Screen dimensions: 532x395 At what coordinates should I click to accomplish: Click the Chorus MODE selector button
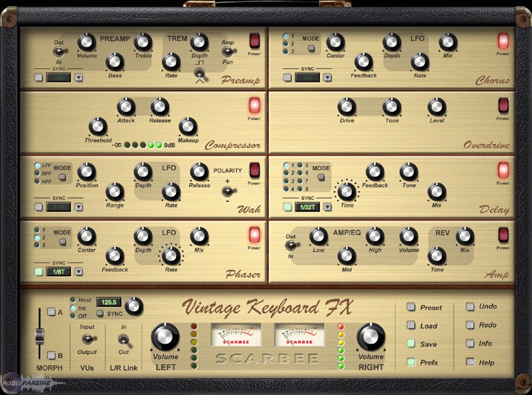coord(311,48)
